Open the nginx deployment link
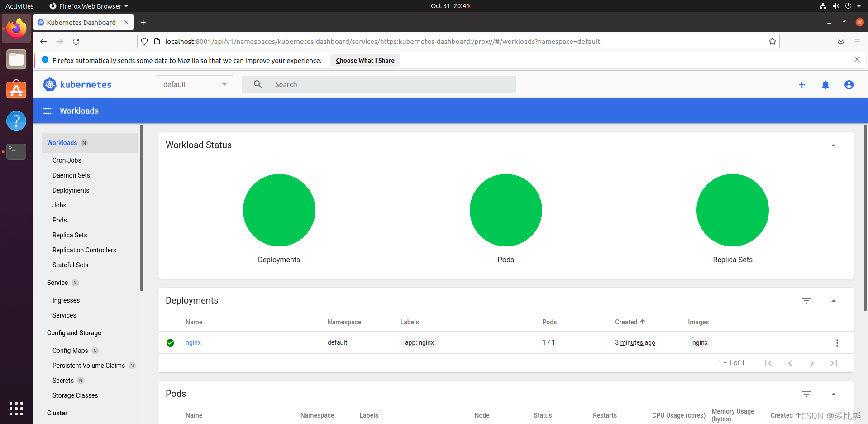This screenshot has width=868, height=424. pos(193,342)
